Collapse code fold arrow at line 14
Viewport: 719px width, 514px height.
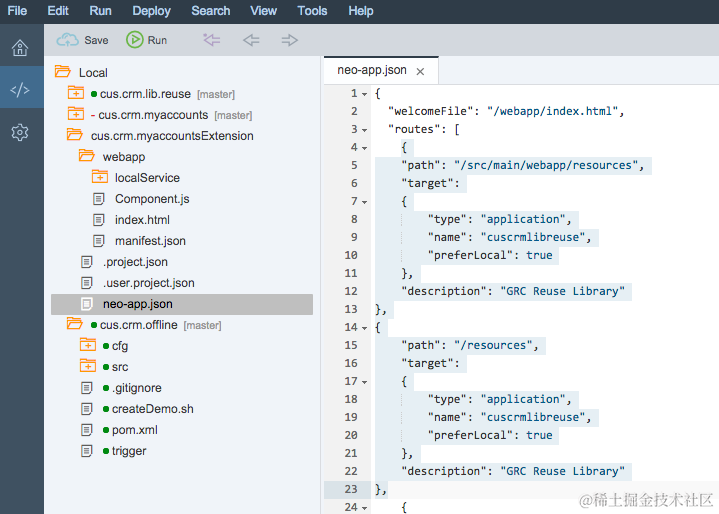[x=365, y=328]
